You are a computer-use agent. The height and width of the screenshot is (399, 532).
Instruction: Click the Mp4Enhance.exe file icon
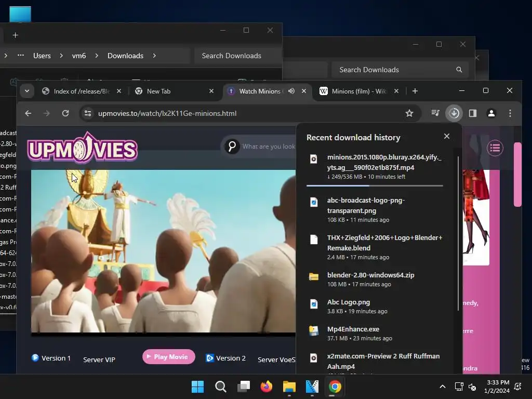314,331
